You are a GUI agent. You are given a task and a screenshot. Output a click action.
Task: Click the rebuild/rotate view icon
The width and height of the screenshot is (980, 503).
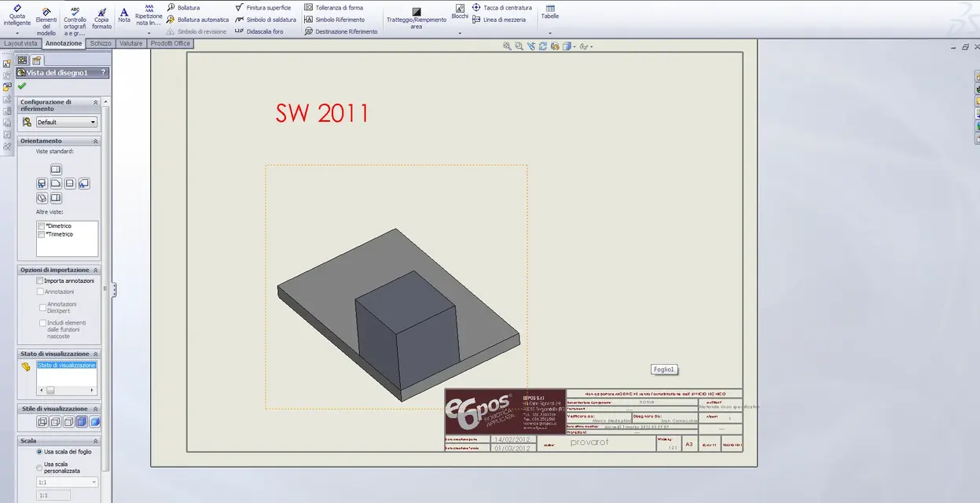click(543, 46)
